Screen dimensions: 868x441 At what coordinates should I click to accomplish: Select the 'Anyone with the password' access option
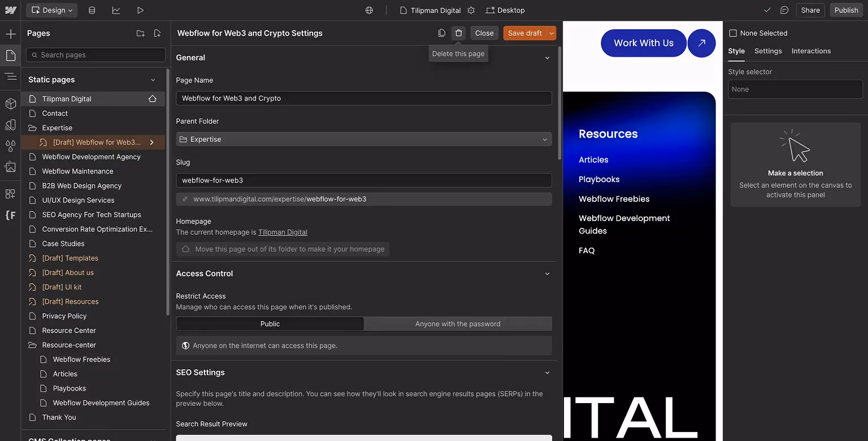pos(458,323)
